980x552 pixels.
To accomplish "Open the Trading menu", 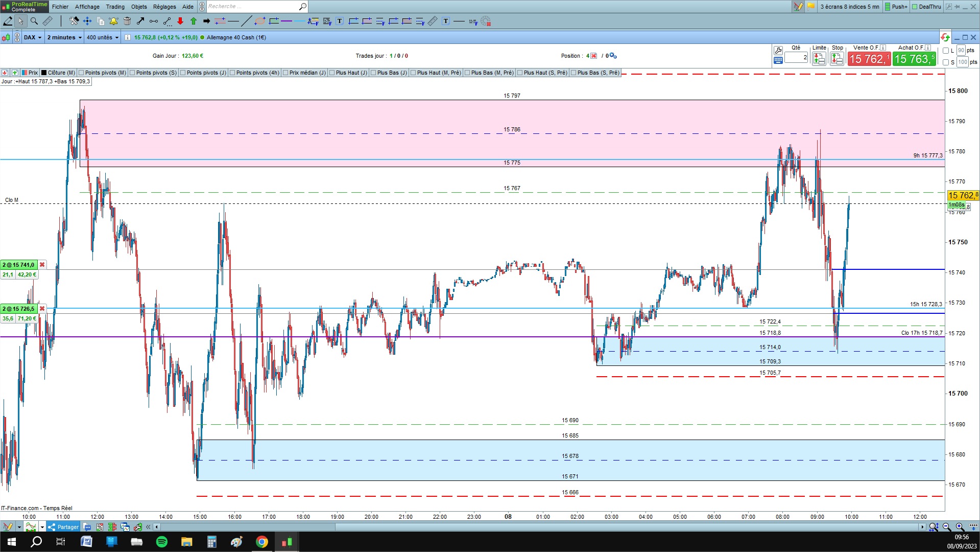I will point(115,7).
